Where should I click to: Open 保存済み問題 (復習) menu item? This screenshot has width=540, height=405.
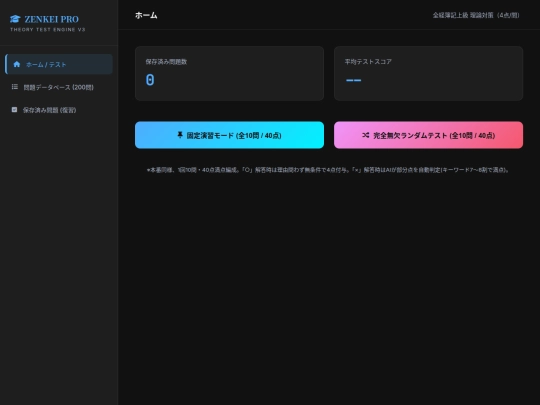coord(59,110)
